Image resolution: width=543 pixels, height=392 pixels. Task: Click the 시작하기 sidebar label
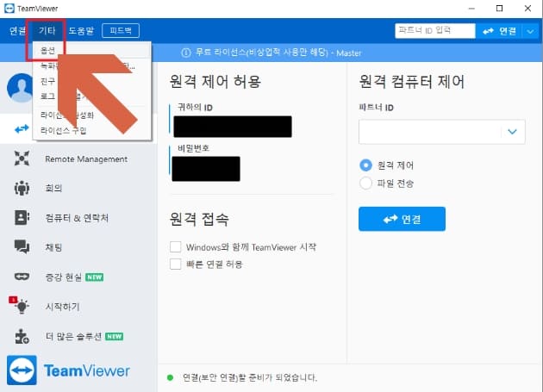pyautogui.click(x=63, y=307)
